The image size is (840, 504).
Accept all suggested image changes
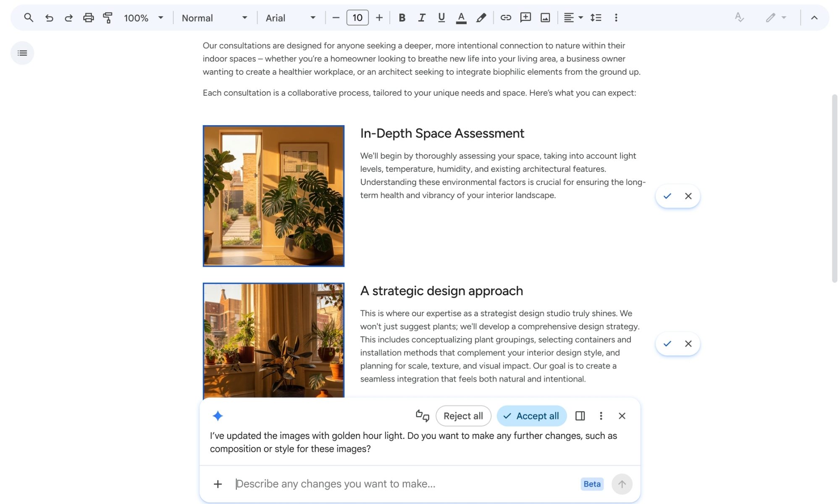(531, 416)
